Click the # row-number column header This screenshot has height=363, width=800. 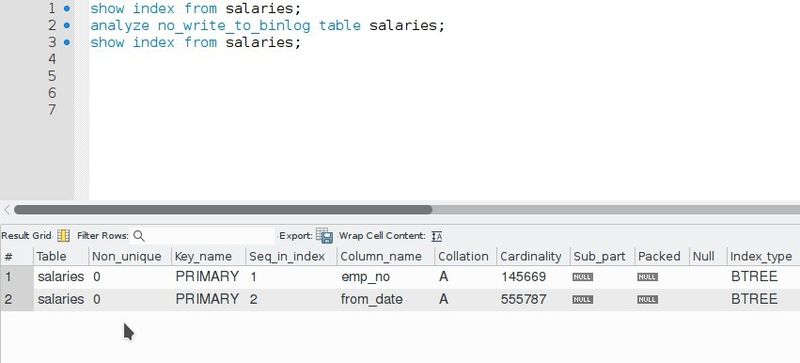point(17,256)
